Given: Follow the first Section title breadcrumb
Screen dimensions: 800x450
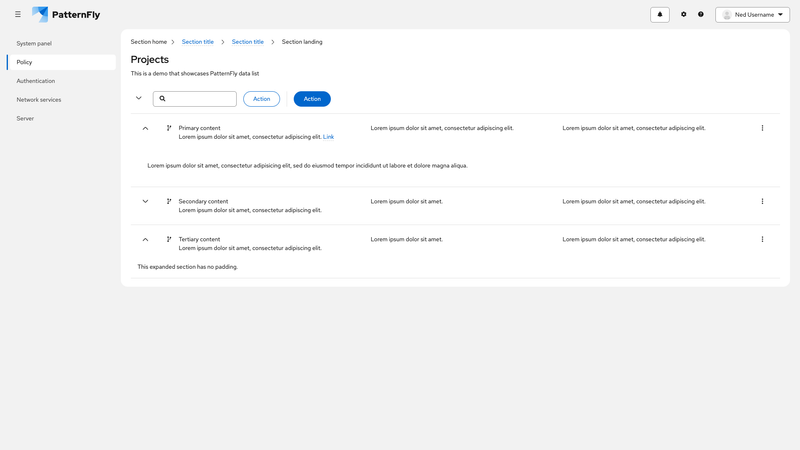Looking at the screenshot, I should click(197, 42).
